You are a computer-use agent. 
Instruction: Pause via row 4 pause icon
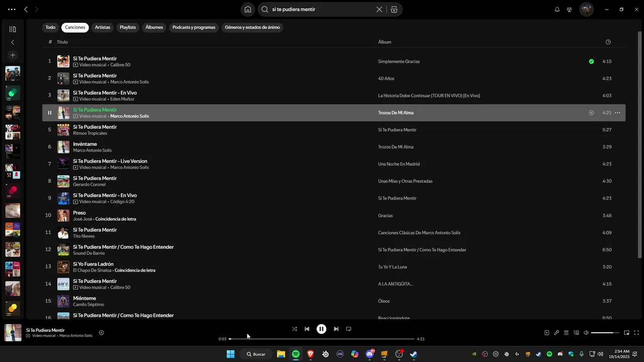(x=49, y=113)
